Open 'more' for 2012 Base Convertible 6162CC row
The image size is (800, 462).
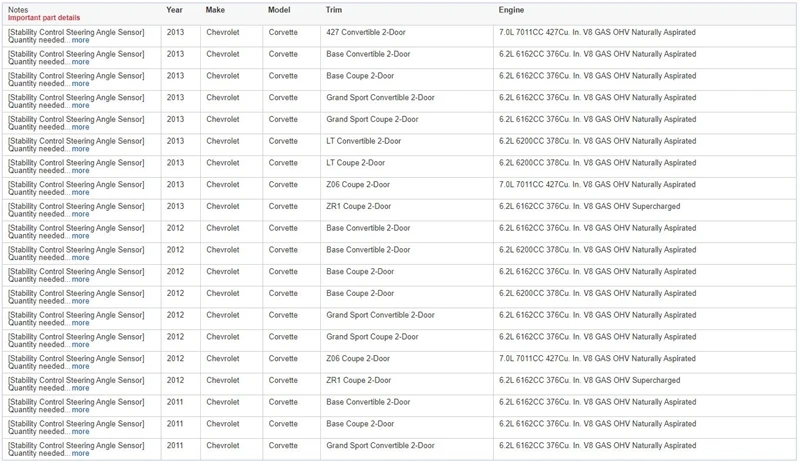tap(80, 236)
